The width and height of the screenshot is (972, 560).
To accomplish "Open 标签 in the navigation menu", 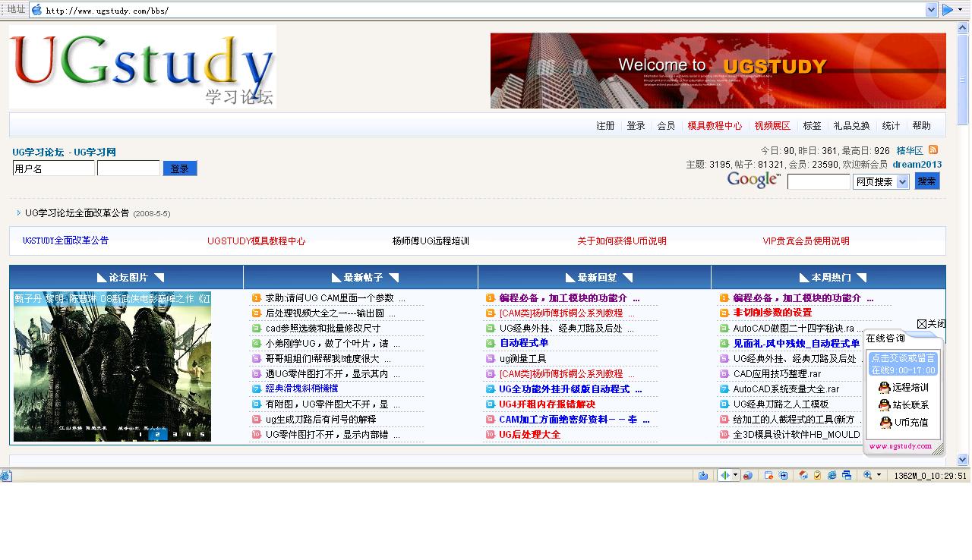I will click(x=812, y=126).
